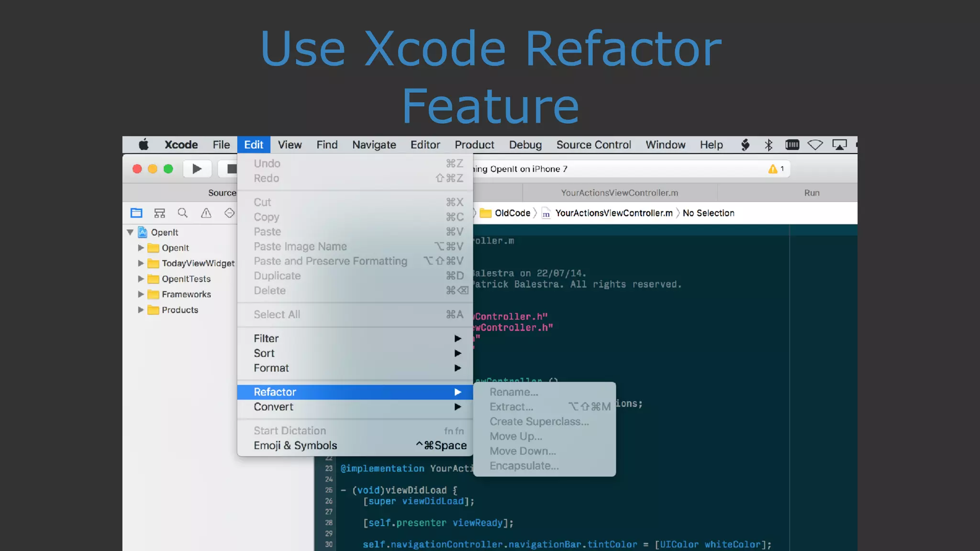Choose Emoji & Symbols
The width and height of the screenshot is (980, 551).
pyautogui.click(x=355, y=446)
